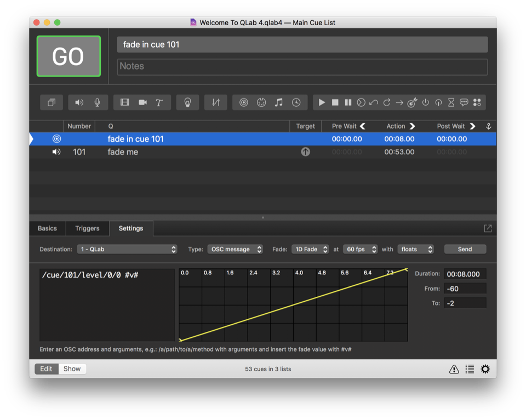Click the warnings triangle icon
Viewport: 526px width, 420px height.
point(454,369)
